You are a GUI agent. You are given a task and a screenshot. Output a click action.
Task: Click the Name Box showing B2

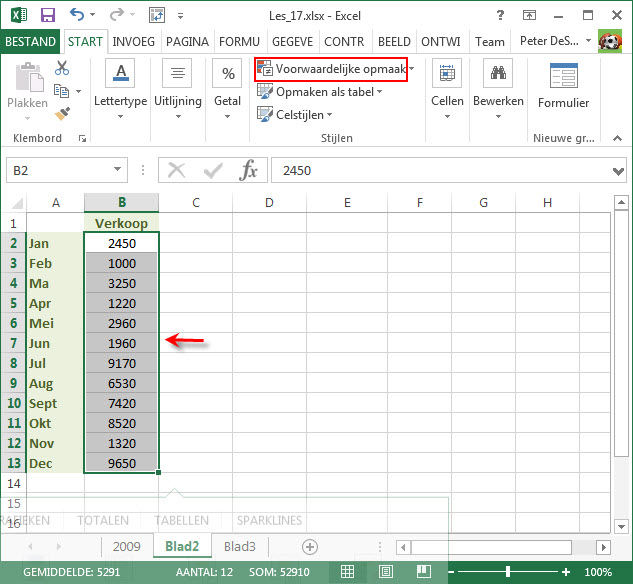pos(60,170)
